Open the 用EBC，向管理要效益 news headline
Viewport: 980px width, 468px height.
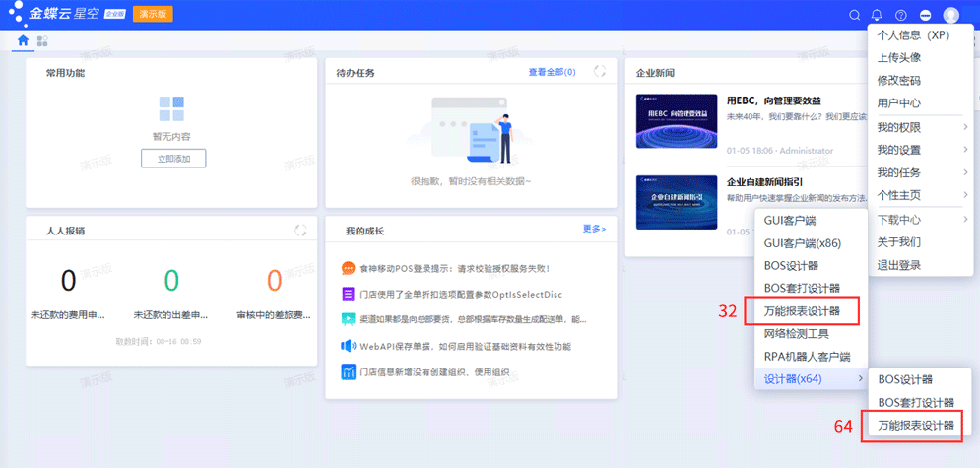point(774,100)
